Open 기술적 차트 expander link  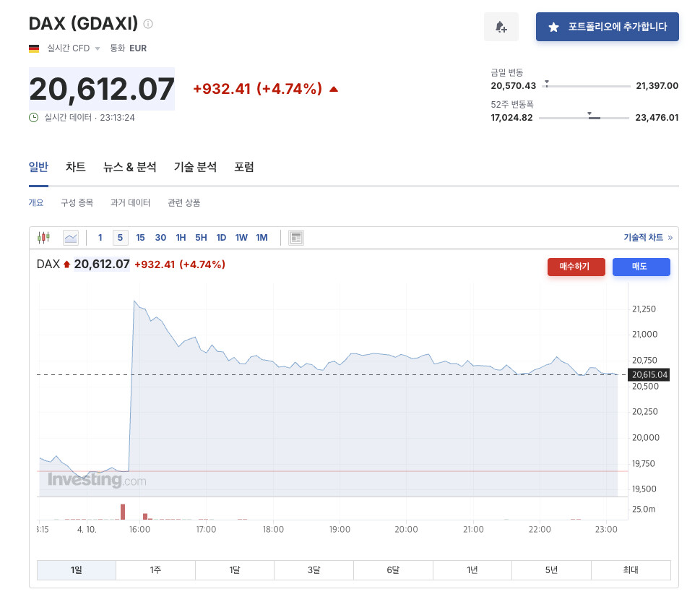(x=648, y=238)
